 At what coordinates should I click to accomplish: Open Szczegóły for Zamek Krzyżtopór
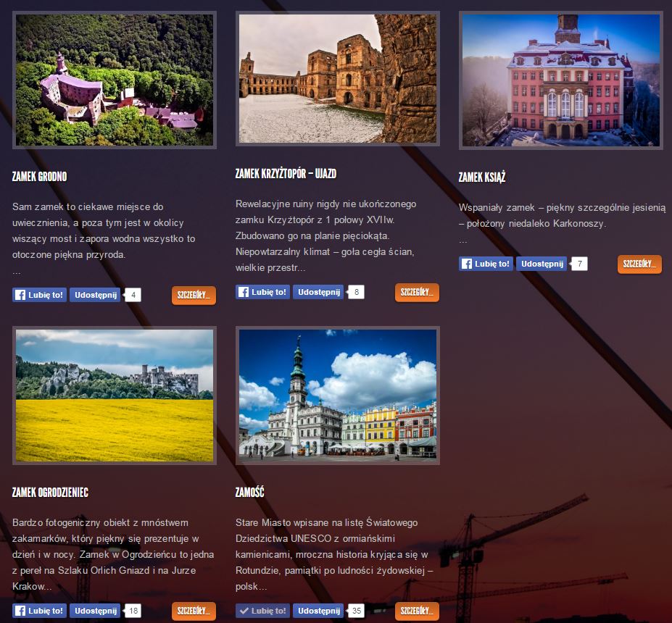pyautogui.click(x=417, y=293)
